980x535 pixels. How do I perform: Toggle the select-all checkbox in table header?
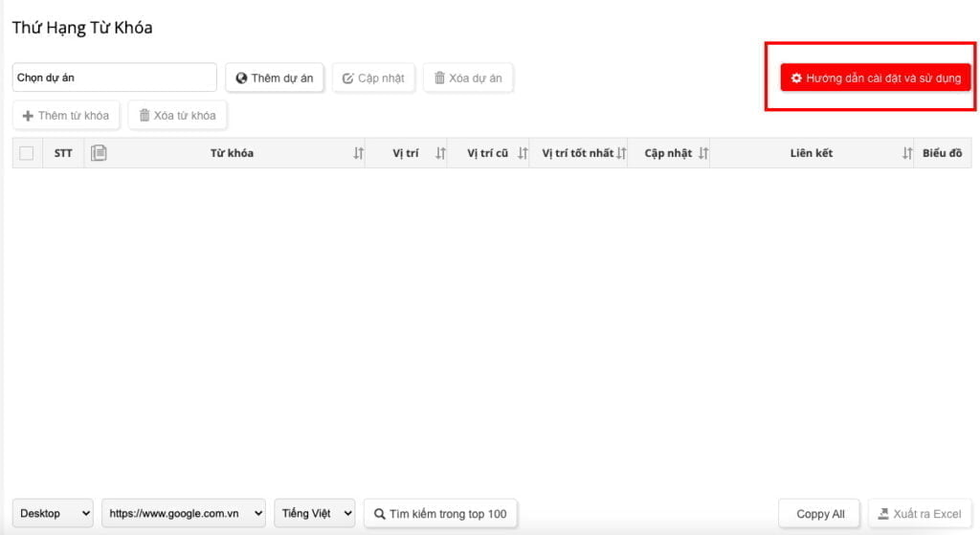point(27,153)
